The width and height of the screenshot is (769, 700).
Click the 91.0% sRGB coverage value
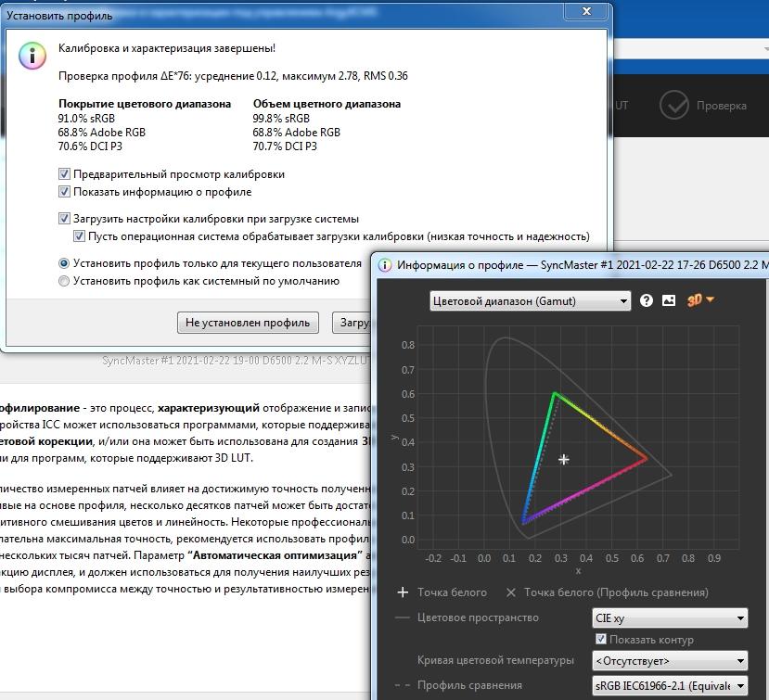(86, 119)
